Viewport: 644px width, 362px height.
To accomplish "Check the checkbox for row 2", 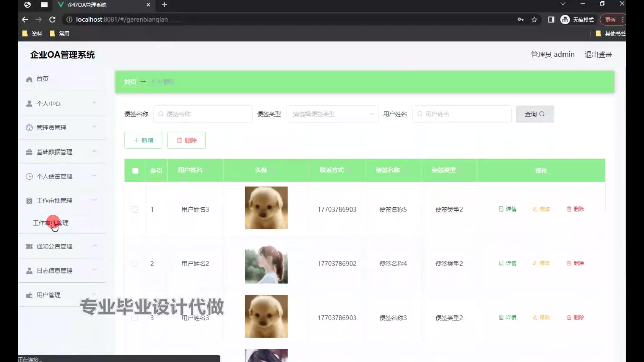I will [135, 264].
